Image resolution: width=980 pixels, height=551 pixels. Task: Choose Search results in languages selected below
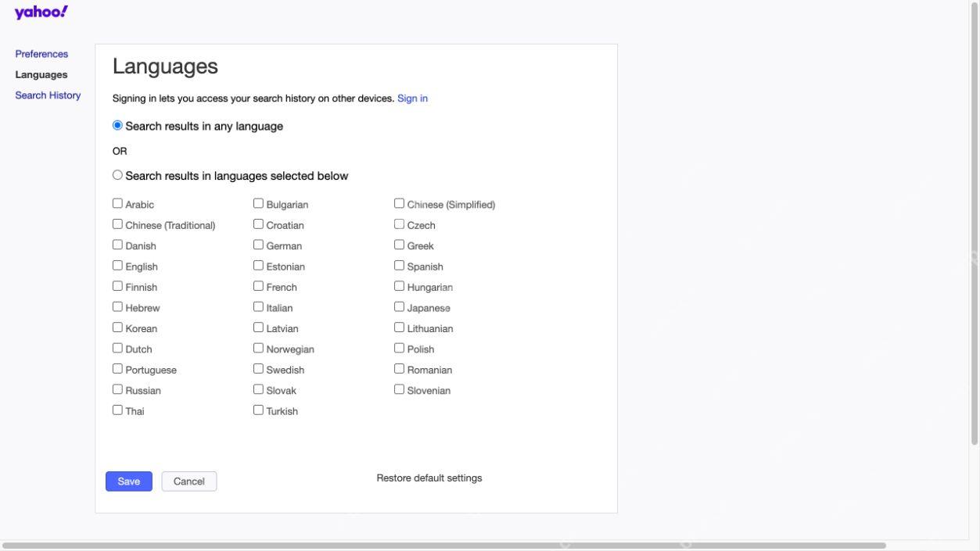pos(118,175)
